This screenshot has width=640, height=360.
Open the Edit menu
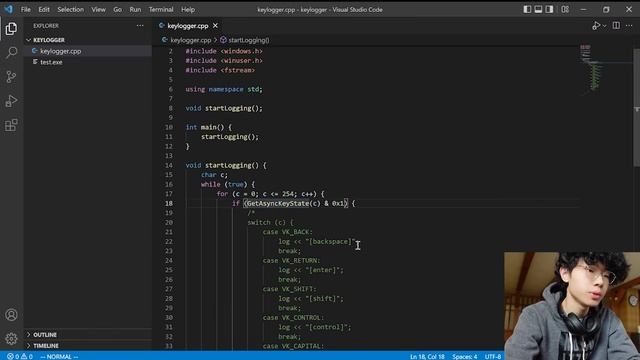coord(44,9)
